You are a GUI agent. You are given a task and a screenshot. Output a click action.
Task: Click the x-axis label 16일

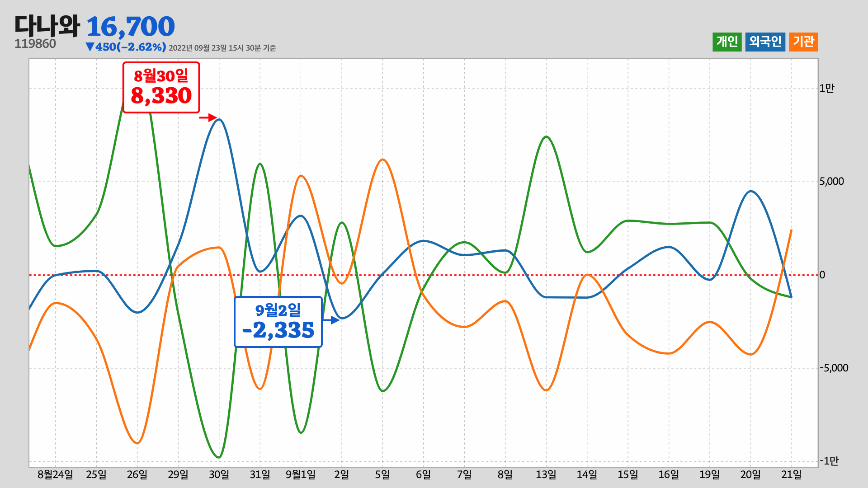669,474
